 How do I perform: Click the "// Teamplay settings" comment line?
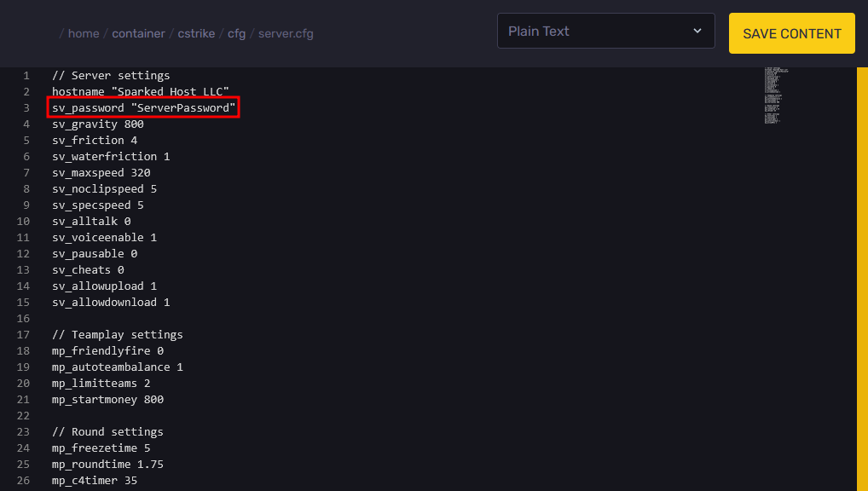[x=117, y=335]
